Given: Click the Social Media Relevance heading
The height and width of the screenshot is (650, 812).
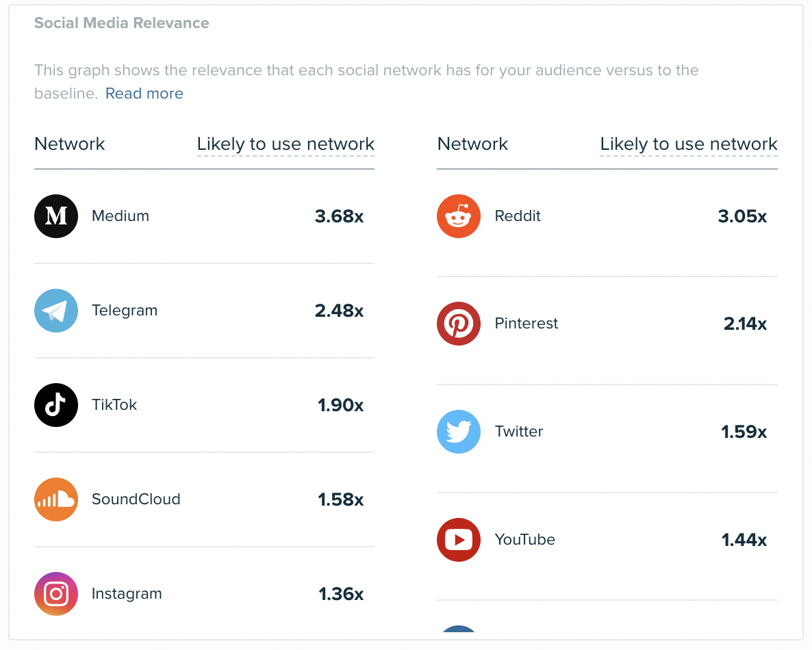Looking at the screenshot, I should click(122, 23).
